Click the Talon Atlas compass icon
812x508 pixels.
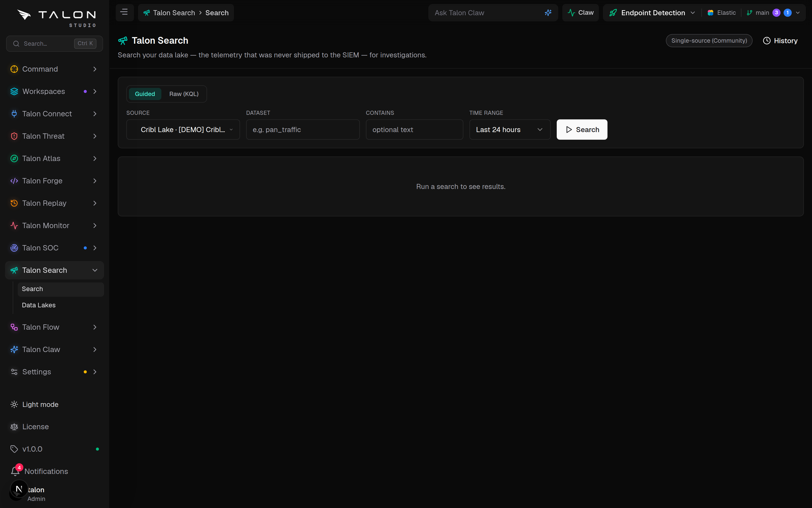click(14, 158)
